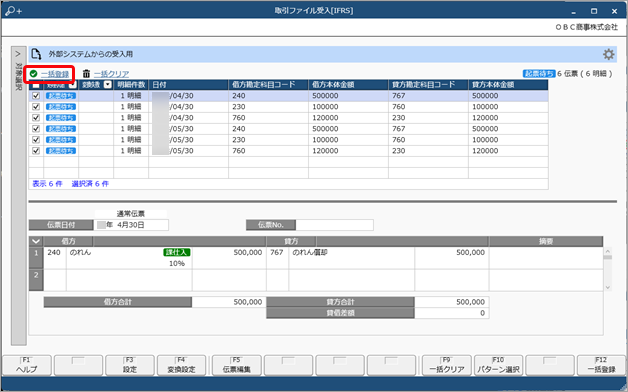Click the 借方勘定科目コード column header

[x=268, y=84]
